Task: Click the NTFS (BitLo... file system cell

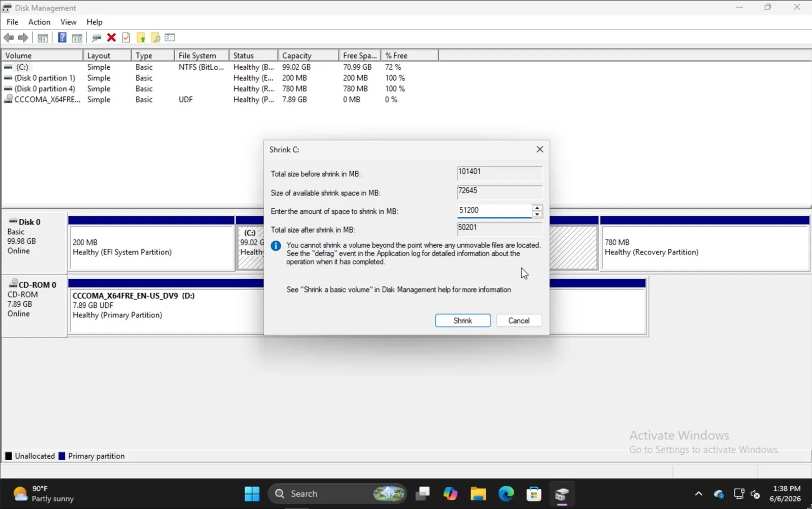Action: pyautogui.click(x=201, y=67)
